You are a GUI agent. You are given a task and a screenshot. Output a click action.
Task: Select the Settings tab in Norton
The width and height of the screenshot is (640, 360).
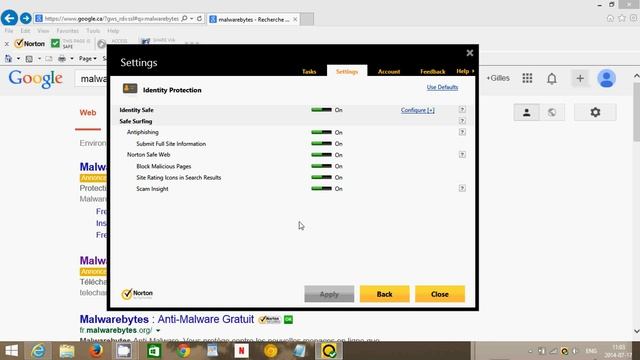coord(347,71)
